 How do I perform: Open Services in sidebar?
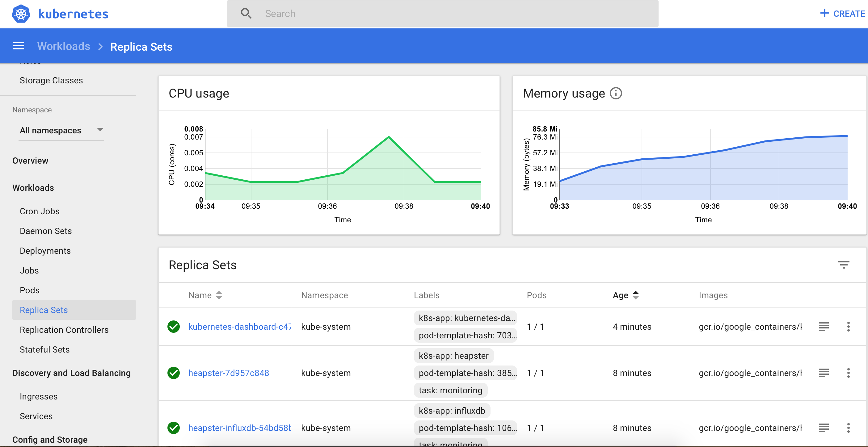[x=36, y=416]
